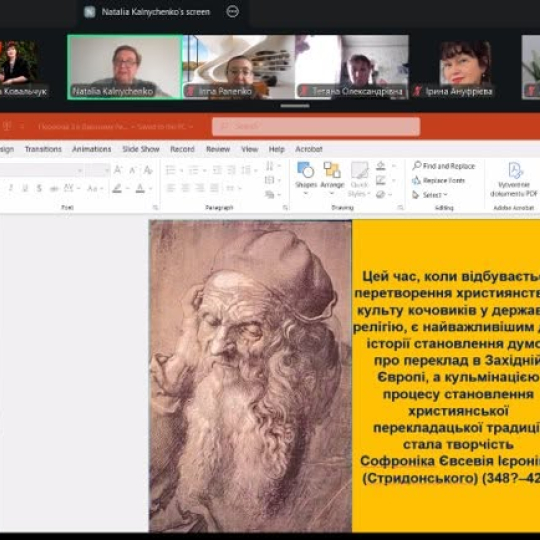Click the Line Spacing icon
Screen dimensions: 540x540
click(x=246, y=170)
